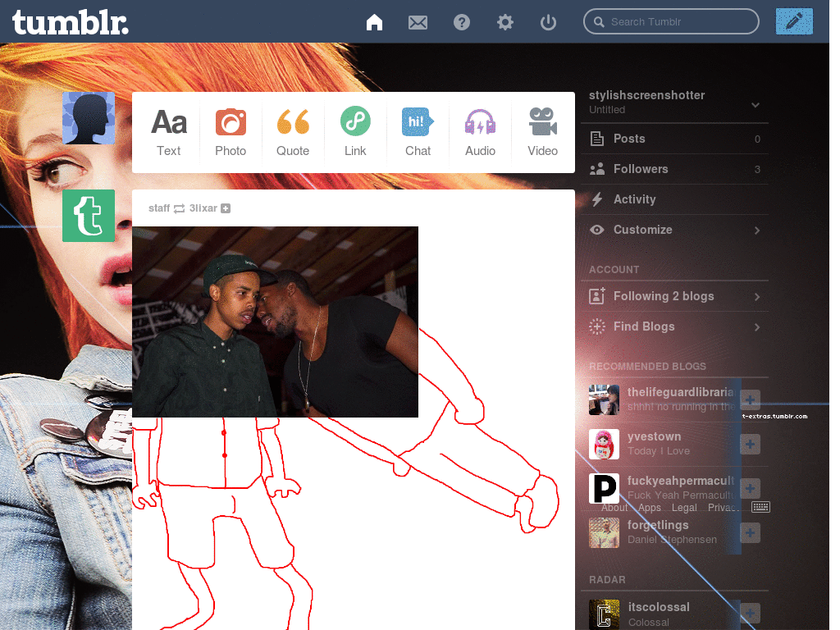Image resolution: width=840 pixels, height=630 pixels.
Task: Click the itscolossal avatar
Action: click(x=604, y=614)
